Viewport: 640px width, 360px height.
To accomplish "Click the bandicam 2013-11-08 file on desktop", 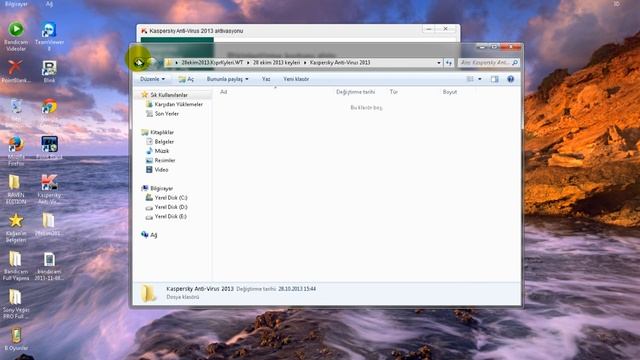I will [x=49, y=266].
